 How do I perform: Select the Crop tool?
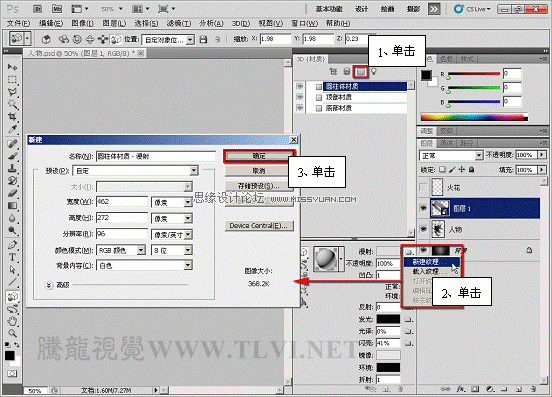pyautogui.click(x=12, y=116)
